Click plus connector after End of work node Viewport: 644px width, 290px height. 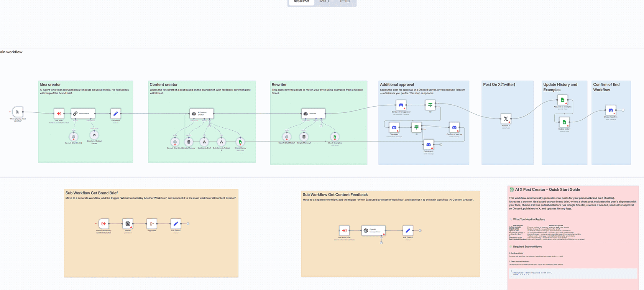(x=441, y=145)
